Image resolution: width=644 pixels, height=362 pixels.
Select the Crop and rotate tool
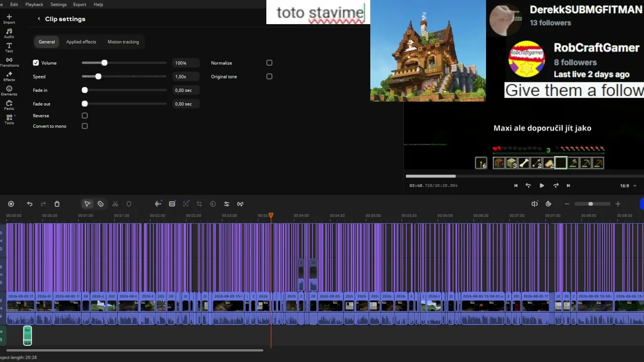199,204
